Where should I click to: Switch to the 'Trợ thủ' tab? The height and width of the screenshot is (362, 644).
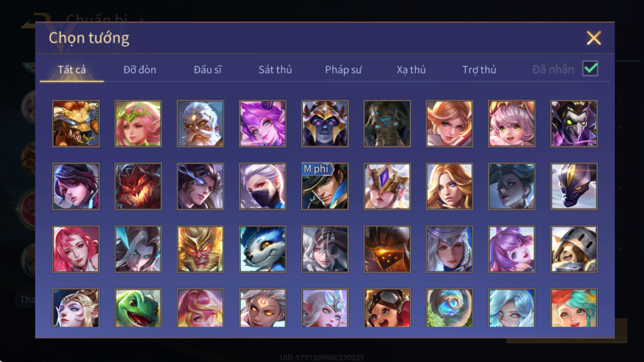tap(479, 69)
